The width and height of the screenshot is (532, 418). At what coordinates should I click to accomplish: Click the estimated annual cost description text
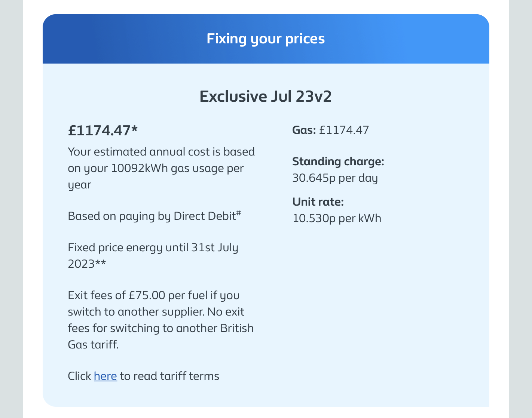161,168
